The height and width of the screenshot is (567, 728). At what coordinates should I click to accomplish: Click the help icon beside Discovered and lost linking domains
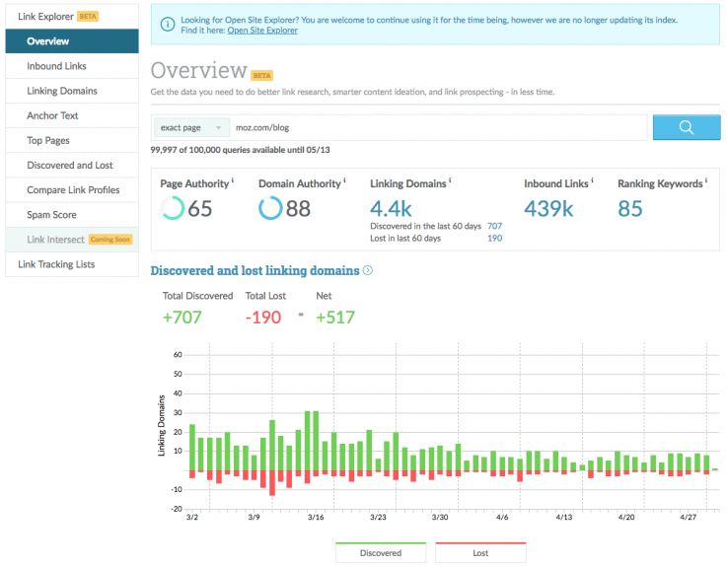tap(368, 270)
